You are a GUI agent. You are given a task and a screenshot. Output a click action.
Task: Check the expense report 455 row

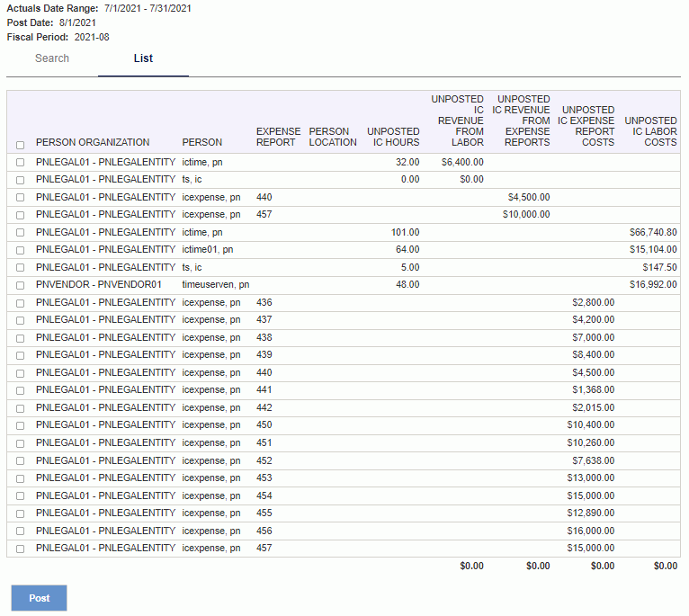pos(20,513)
